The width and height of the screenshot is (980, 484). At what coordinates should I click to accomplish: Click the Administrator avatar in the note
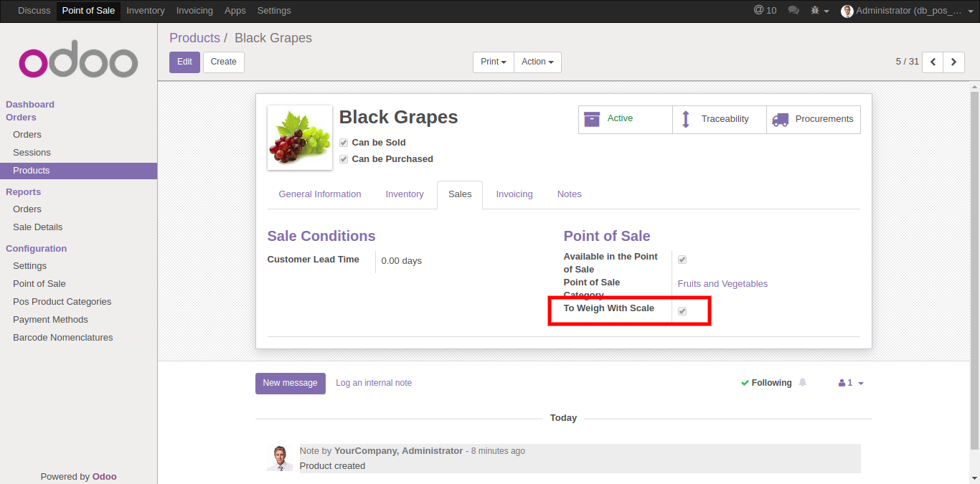(x=280, y=458)
